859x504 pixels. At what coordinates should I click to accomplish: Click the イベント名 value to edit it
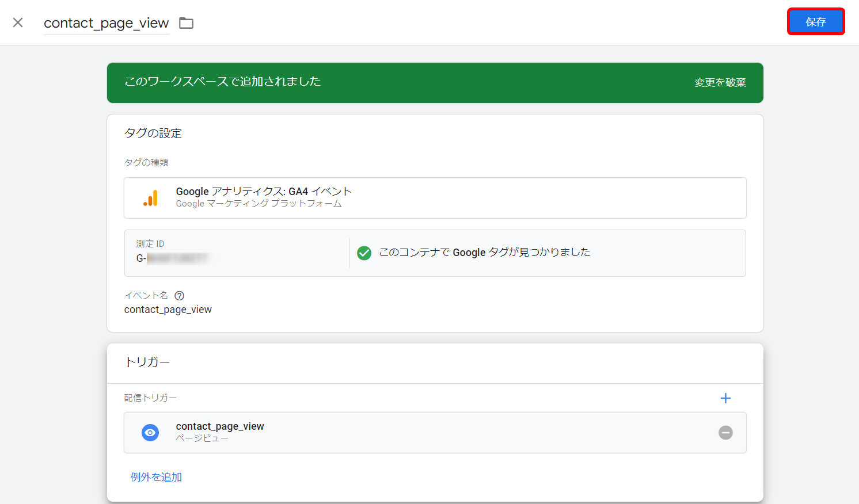tap(168, 309)
